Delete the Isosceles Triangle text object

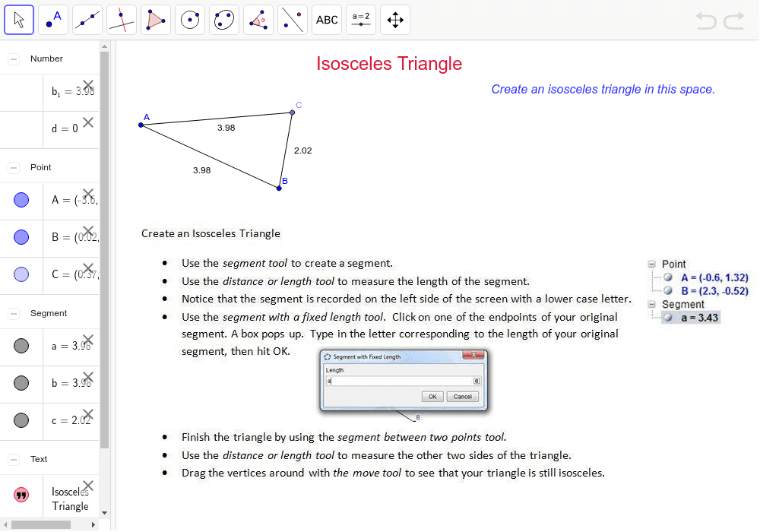click(x=88, y=486)
